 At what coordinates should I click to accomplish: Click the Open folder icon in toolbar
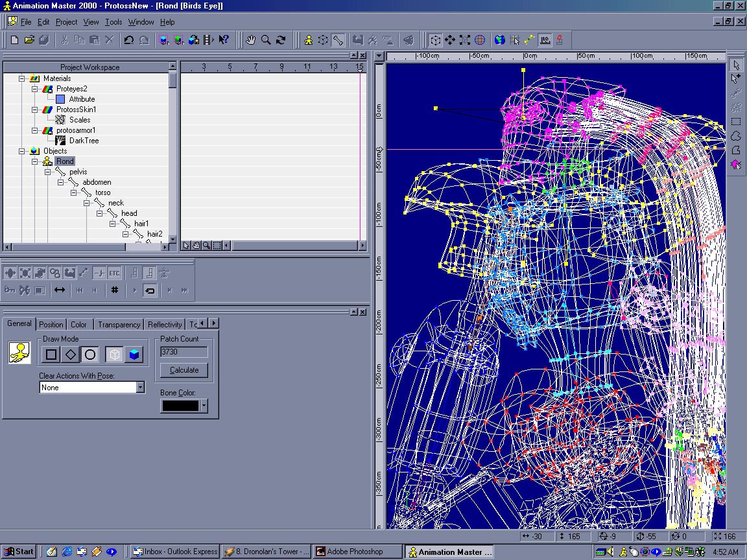coord(29,40)
